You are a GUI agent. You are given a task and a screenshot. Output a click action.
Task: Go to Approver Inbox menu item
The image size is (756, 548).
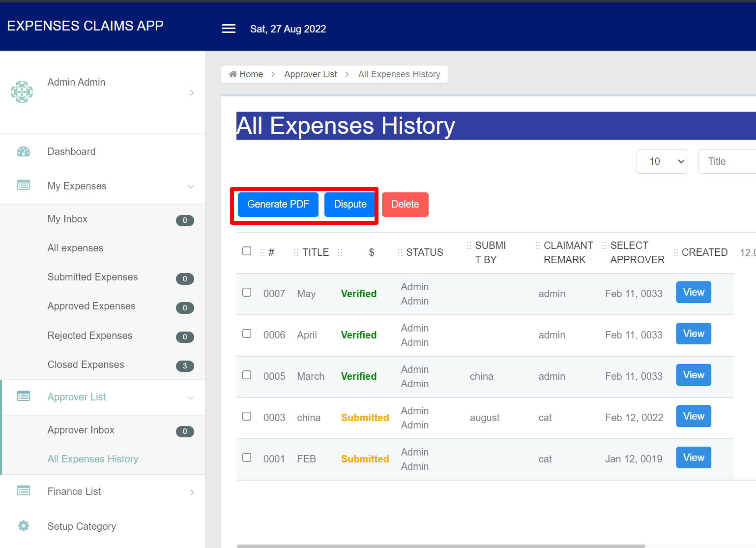coord(81,430)
